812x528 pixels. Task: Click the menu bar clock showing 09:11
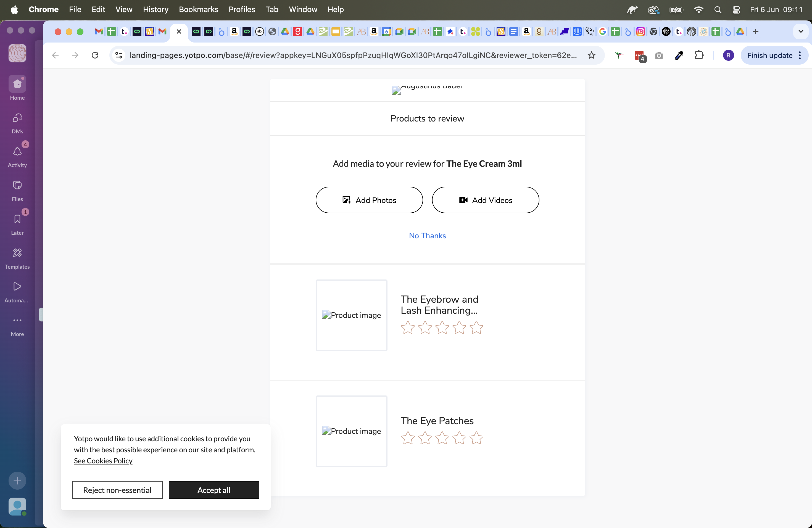click(x=776, y=10)
